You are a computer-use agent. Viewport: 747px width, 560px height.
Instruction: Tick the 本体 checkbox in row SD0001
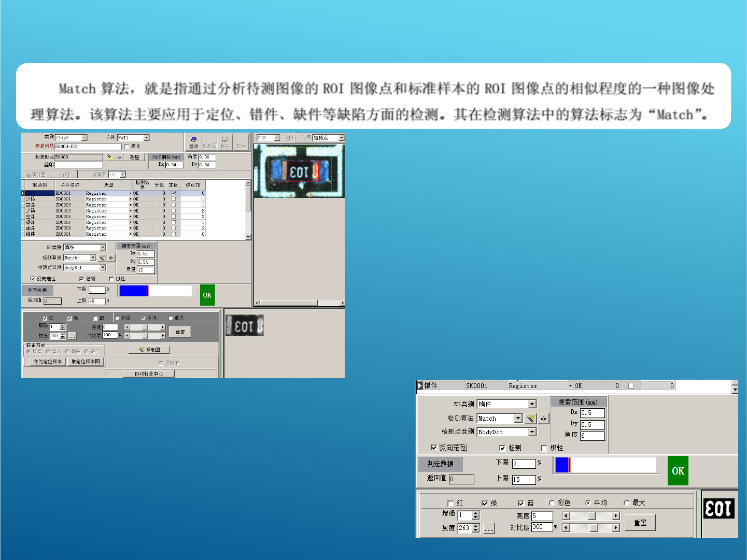(x=174, y=199)
